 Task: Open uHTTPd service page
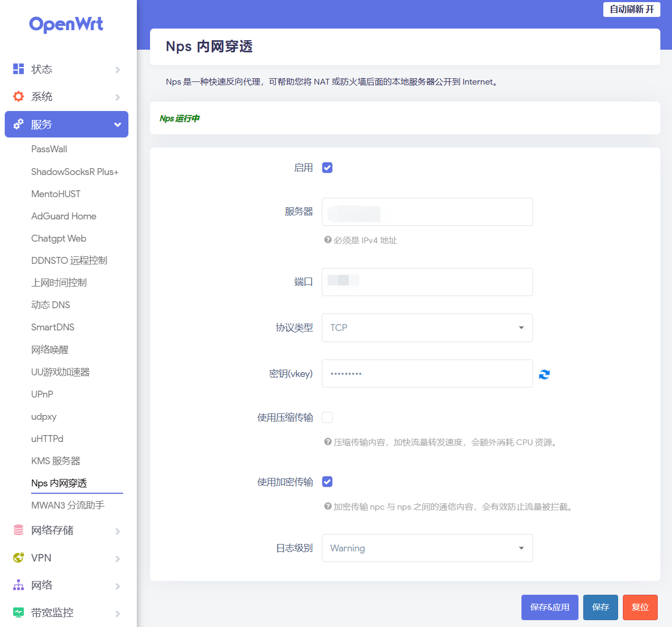47,439
